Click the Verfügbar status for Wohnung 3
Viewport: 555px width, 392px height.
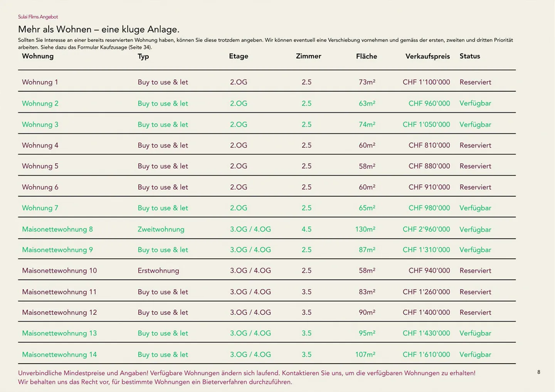pos(475,124)
